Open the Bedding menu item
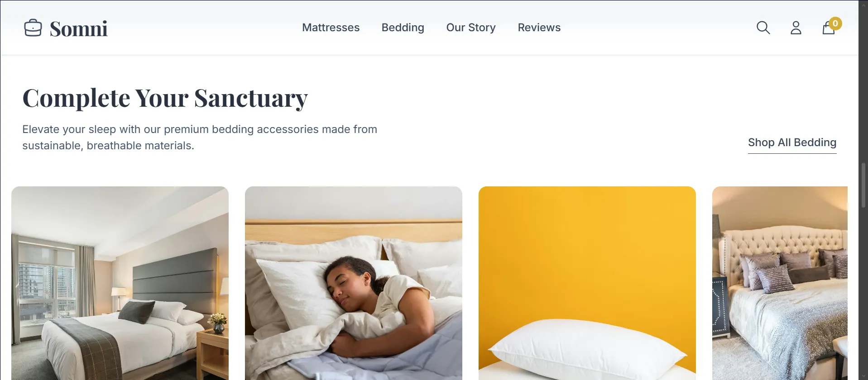 pos(403,28)
